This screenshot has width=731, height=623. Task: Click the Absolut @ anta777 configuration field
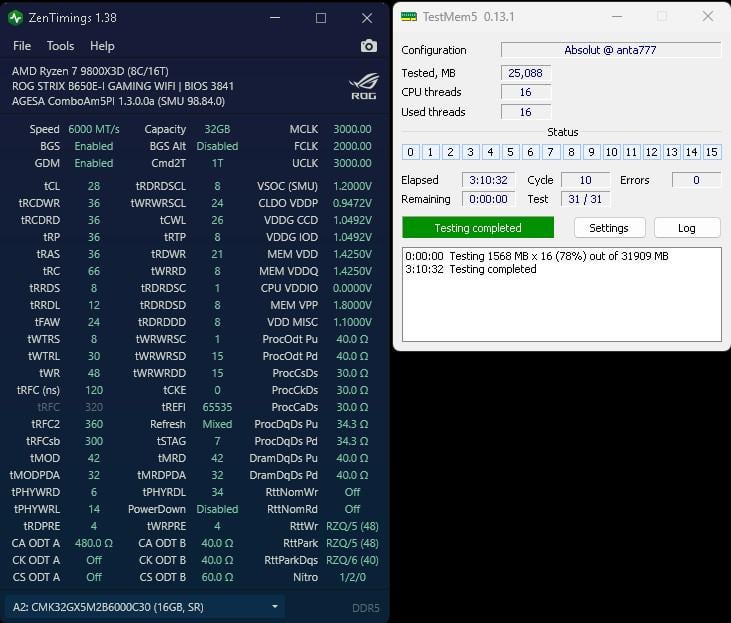pos(610,50)
